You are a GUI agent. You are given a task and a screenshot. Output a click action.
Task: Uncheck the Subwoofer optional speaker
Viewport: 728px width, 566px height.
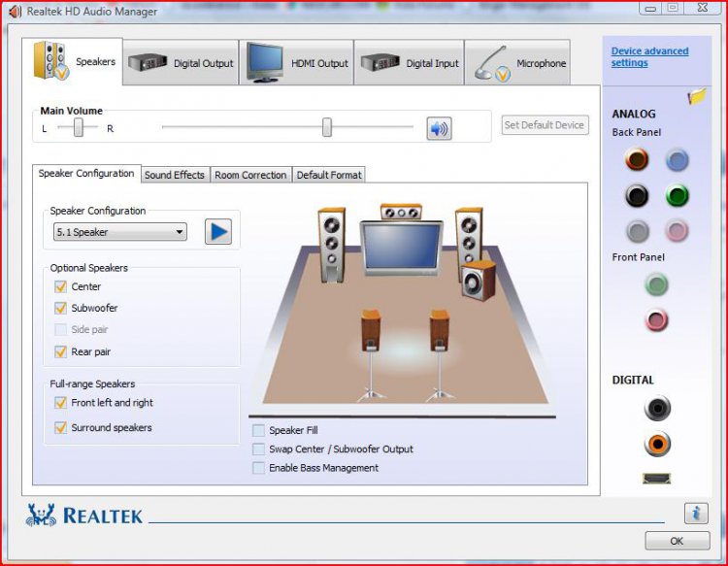coord(61,308)
